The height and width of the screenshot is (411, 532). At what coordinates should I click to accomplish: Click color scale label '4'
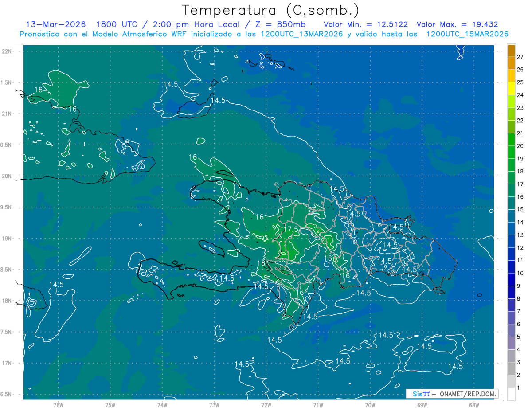(x=519, y=350)
